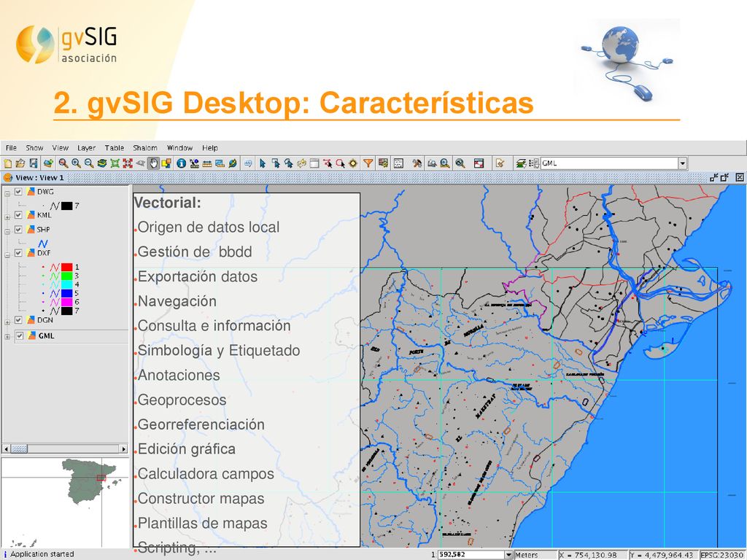Select the Select by polygon tool
747x560 pixels.
288,163
